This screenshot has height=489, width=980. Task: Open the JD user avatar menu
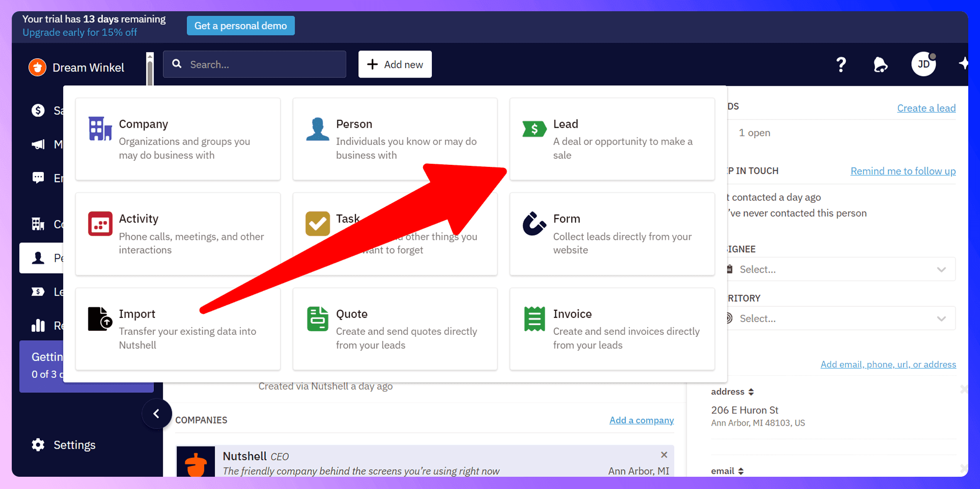[924, 64]
